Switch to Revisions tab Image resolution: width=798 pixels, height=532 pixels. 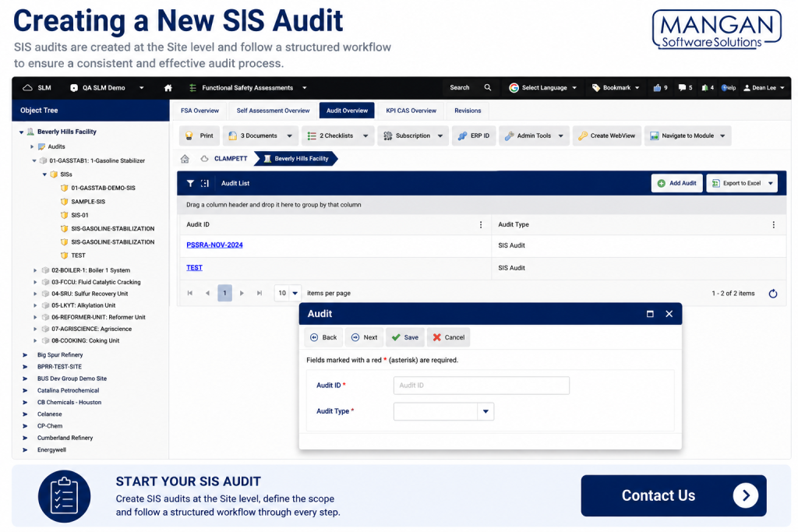468,111
